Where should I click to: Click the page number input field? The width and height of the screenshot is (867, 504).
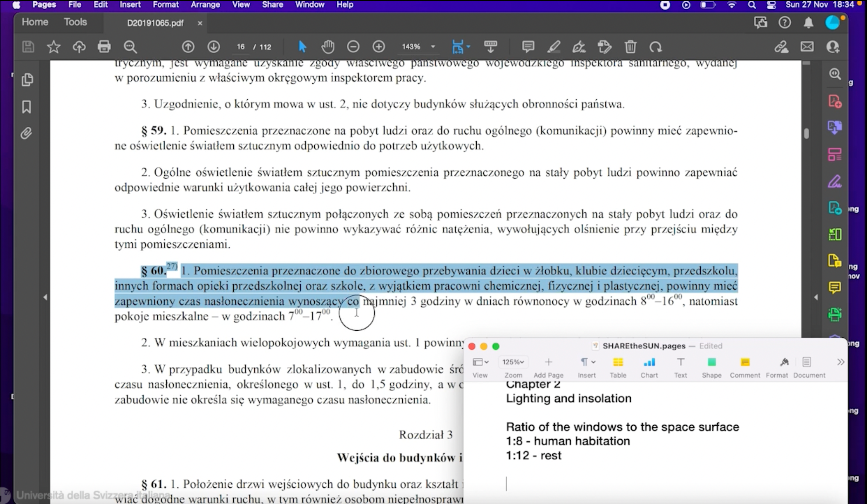241,46
